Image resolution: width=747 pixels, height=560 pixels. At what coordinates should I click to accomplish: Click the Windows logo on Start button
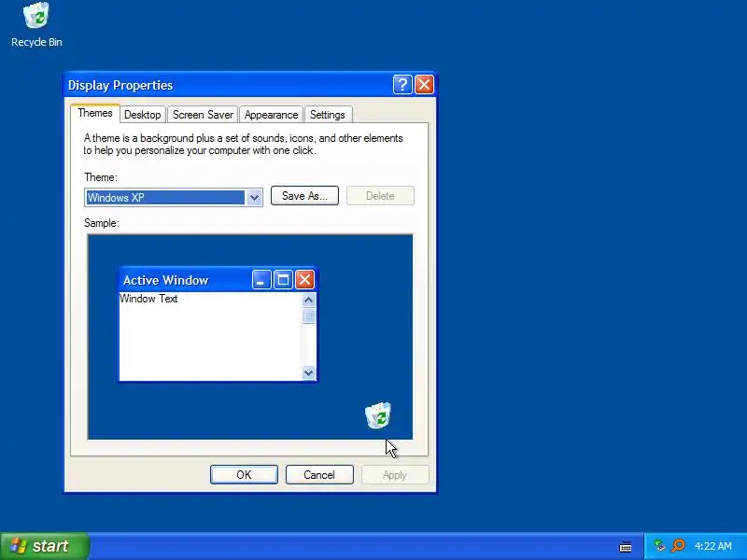[18, 546]
